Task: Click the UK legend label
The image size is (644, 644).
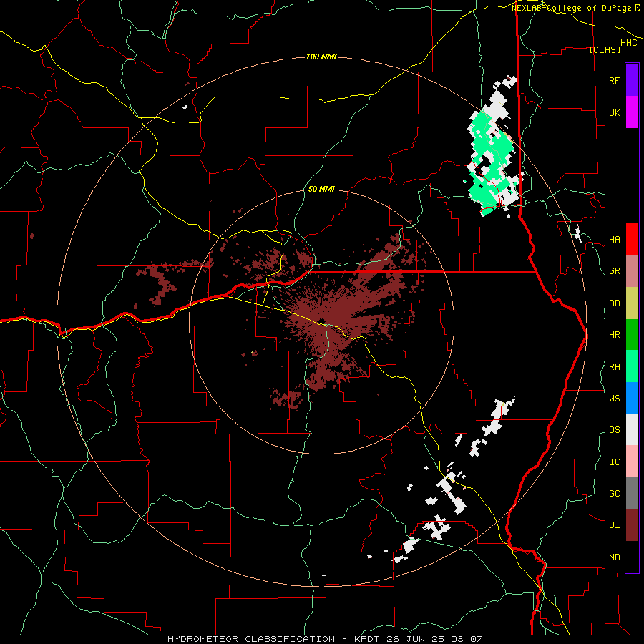Action: [x=614, y=112]
